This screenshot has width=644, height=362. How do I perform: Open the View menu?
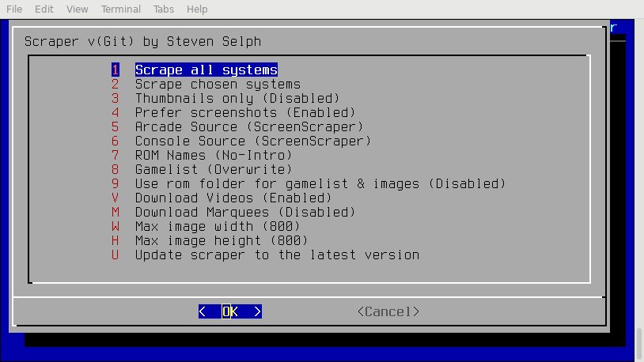pyautogui.click(x=78, y=9)
